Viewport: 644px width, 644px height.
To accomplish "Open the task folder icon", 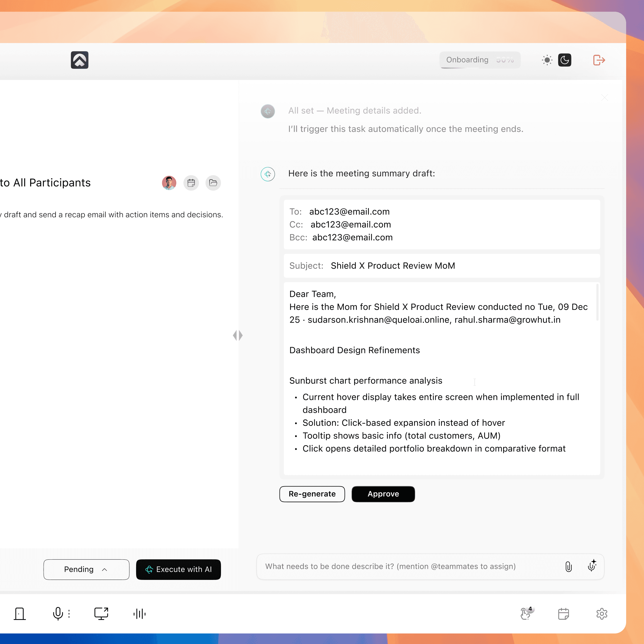I will coord(213,183).
